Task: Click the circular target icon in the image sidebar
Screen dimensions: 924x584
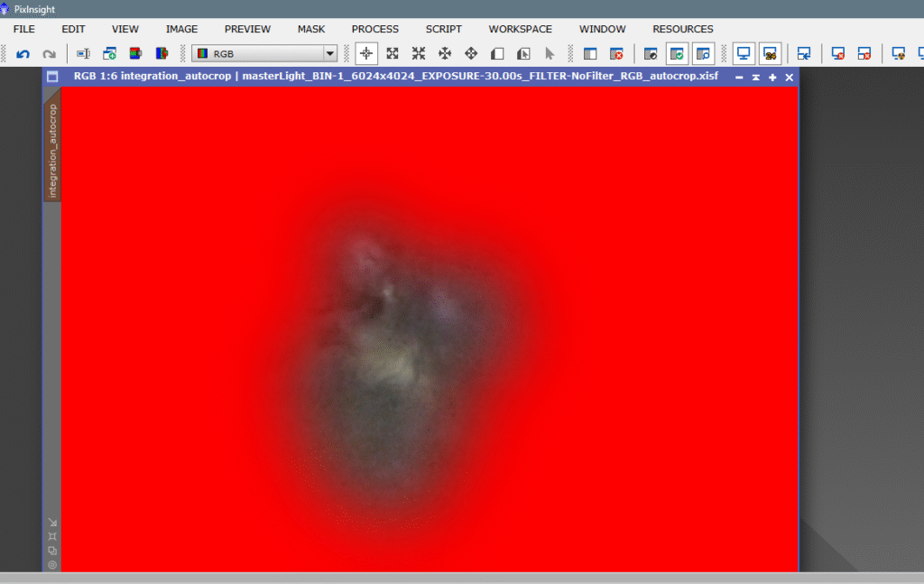Action: tap(52, 565)
